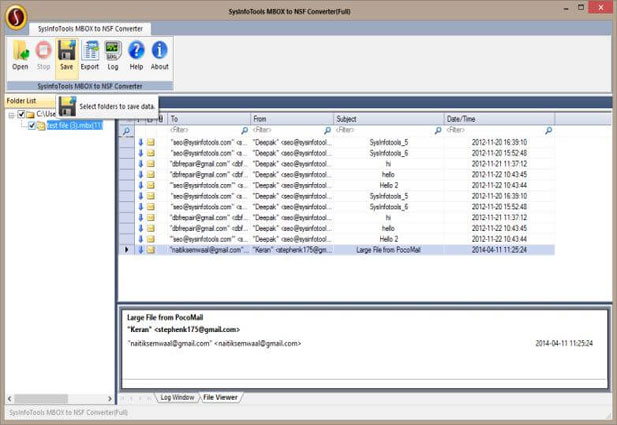Click the search icon in the From filter
Image resolution: width=617 pixels, height=425 pixels.
[327, 130]
